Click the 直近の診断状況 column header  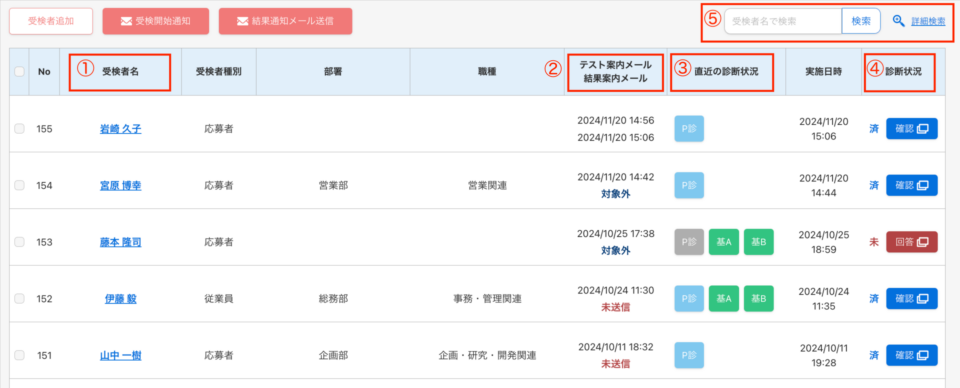[726, 72]
